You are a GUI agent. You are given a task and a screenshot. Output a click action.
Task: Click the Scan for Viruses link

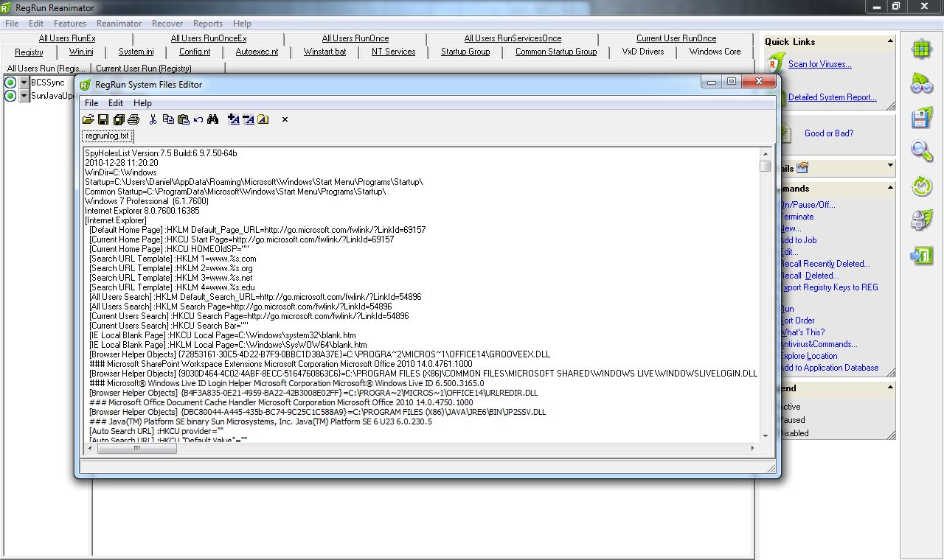[819, 64]
